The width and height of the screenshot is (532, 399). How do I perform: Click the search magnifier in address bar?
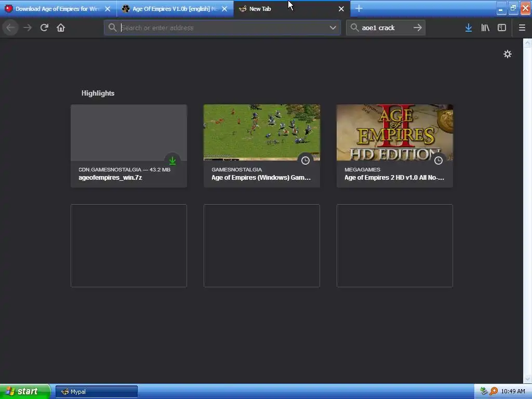(x=112, y=28)
